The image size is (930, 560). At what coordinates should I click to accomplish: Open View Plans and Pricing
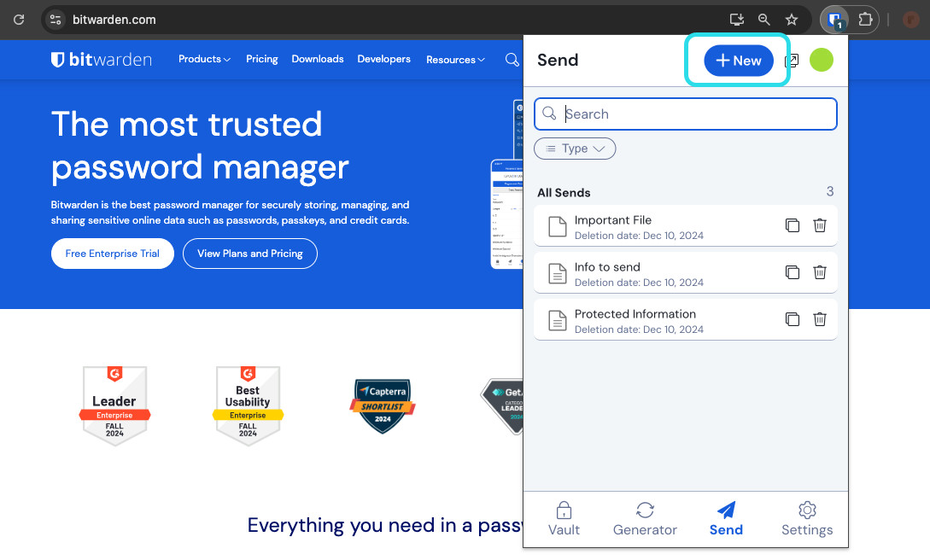(249, 254)
